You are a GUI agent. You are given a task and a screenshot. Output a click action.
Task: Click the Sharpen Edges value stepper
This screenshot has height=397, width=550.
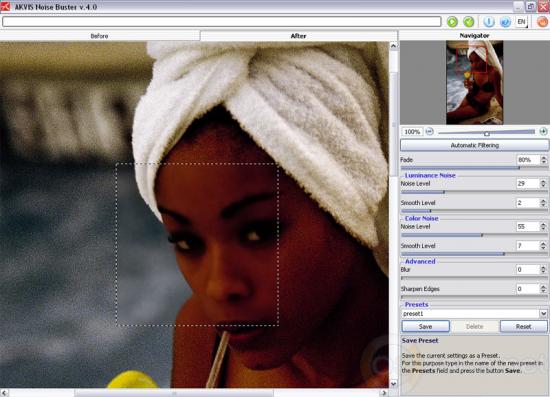pyautogui.click(x=543, y=289)
